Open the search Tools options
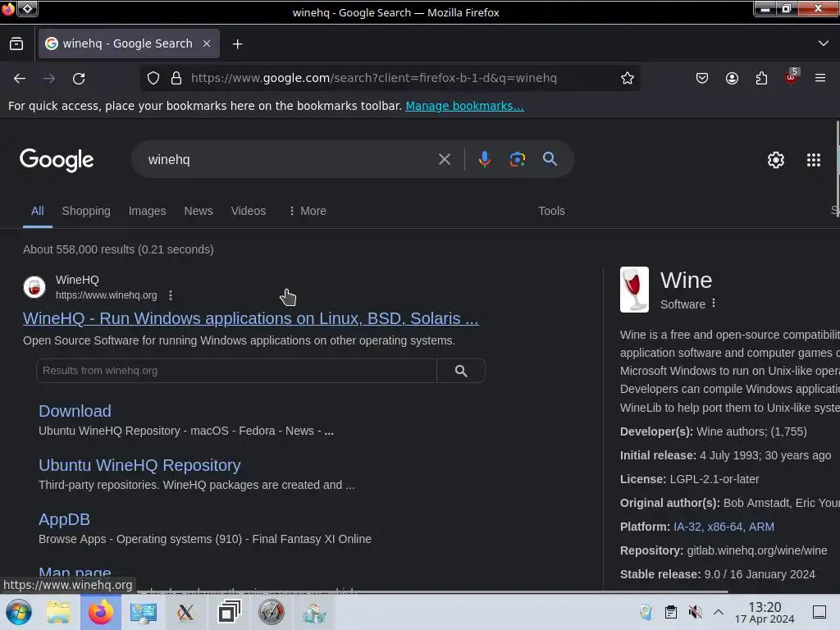Viewport: 840px width, 630px height. (x=551, y=211)
